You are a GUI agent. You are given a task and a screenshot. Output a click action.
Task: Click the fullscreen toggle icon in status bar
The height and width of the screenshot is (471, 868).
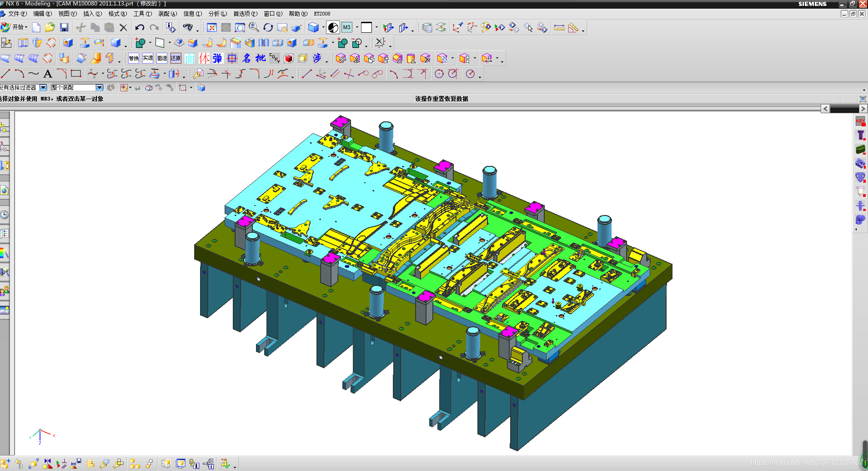(x=863, y=99)
